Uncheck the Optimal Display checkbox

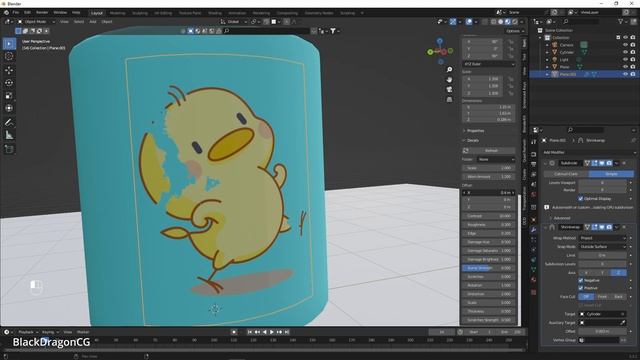click(581, 198)
